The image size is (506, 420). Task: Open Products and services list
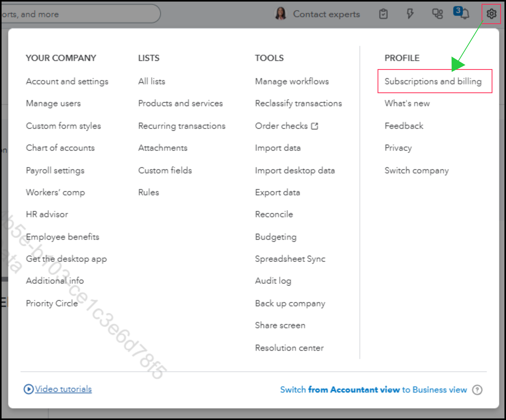coord(180,103)
